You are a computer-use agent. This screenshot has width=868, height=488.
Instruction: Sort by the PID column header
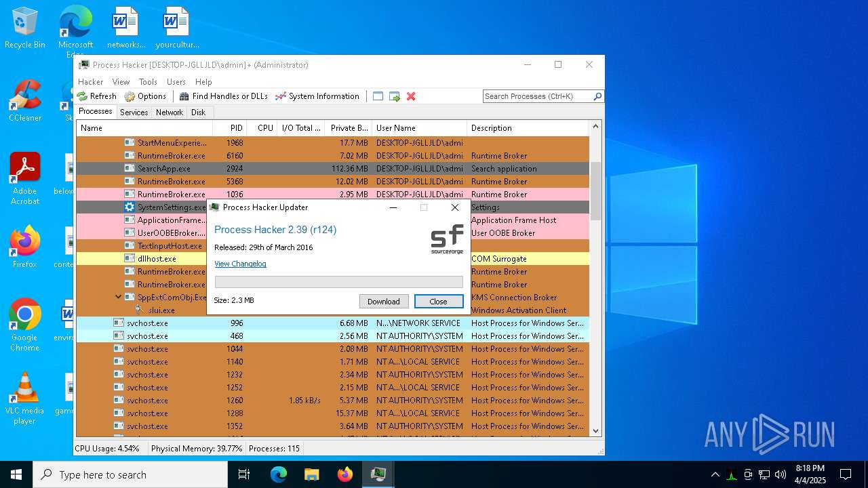pos(229,127)
